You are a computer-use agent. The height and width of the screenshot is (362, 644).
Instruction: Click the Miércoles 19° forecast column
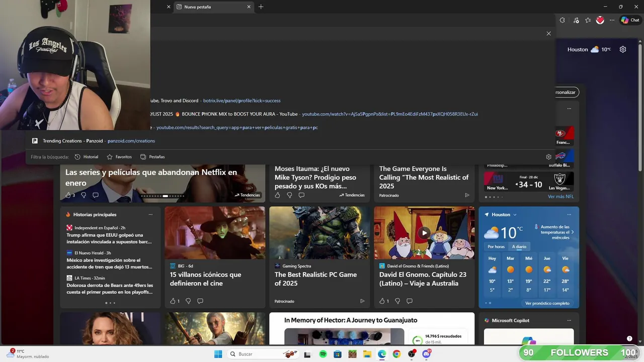pyautogui.click(x=529, y=274)
